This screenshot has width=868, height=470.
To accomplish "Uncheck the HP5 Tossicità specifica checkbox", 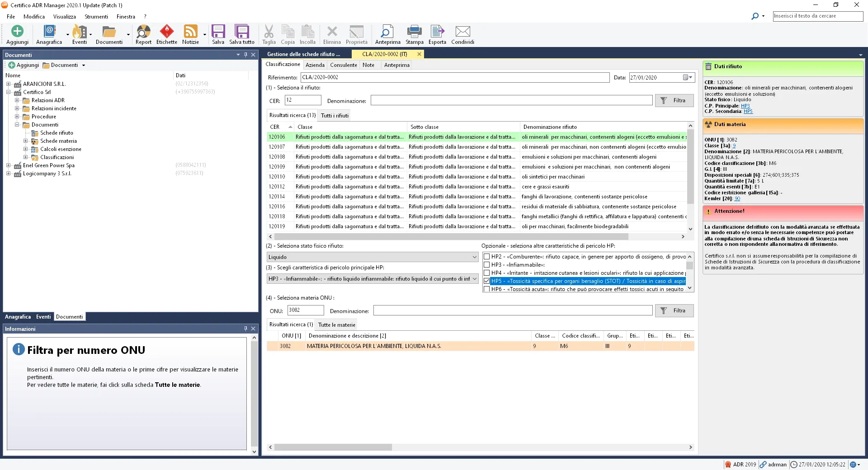I will click(487, 281).
